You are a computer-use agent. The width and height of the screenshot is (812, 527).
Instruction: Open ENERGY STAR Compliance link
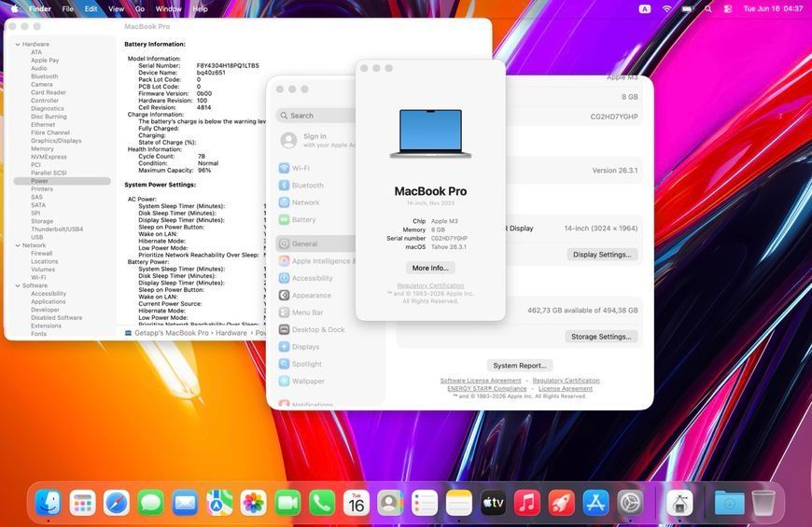[487, 388]
